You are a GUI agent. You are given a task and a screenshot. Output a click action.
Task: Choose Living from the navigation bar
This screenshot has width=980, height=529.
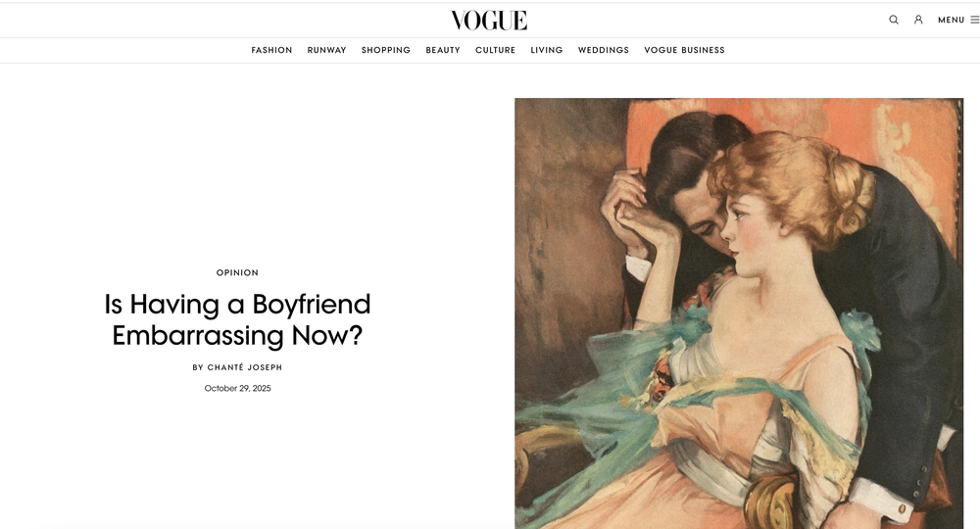[x=547, y=50]
